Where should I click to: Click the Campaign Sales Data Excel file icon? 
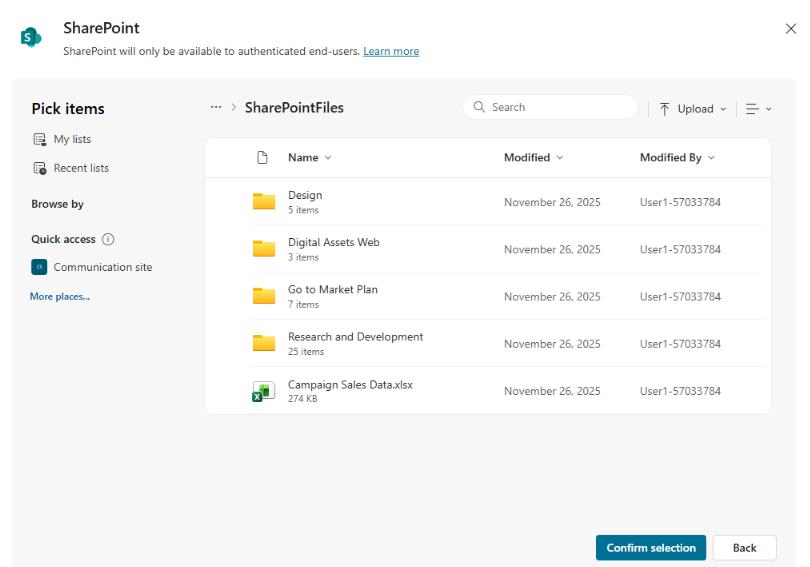pos(264,392)
